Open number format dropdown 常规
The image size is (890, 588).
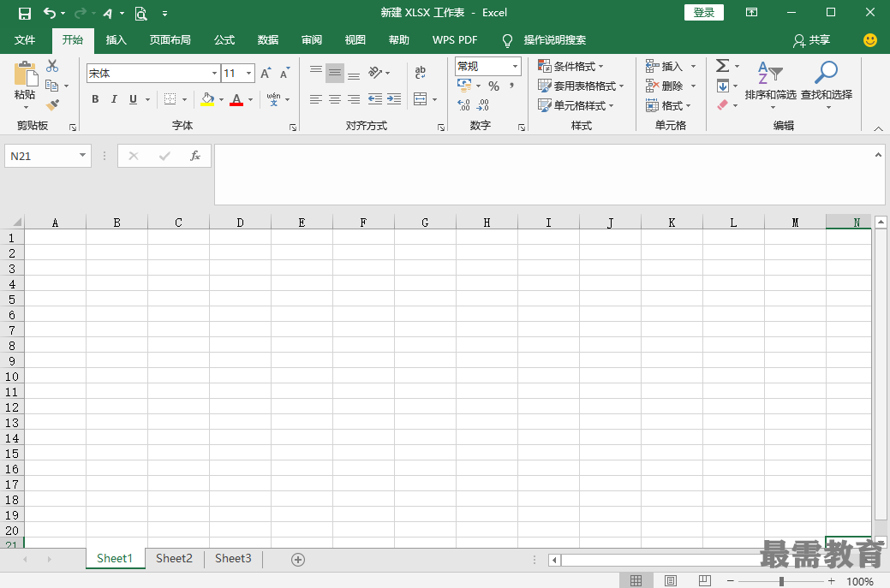click(515, 67)
